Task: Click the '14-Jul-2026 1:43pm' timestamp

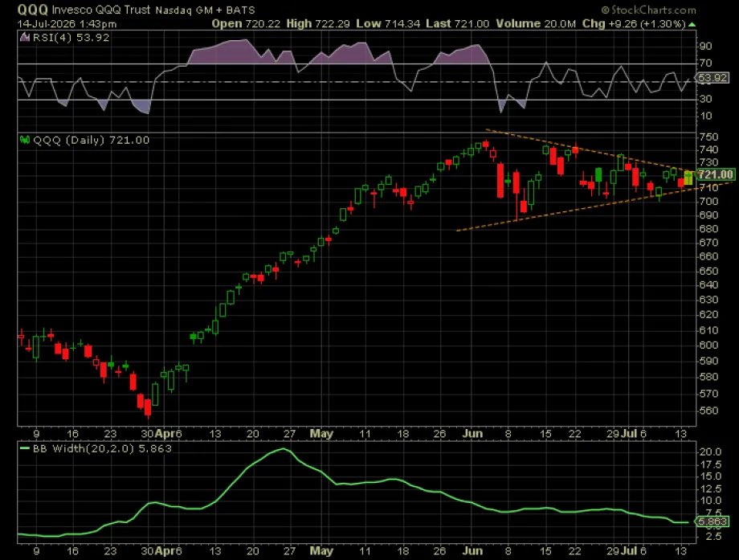Action: pyautogui.click(x=67, y=24)
